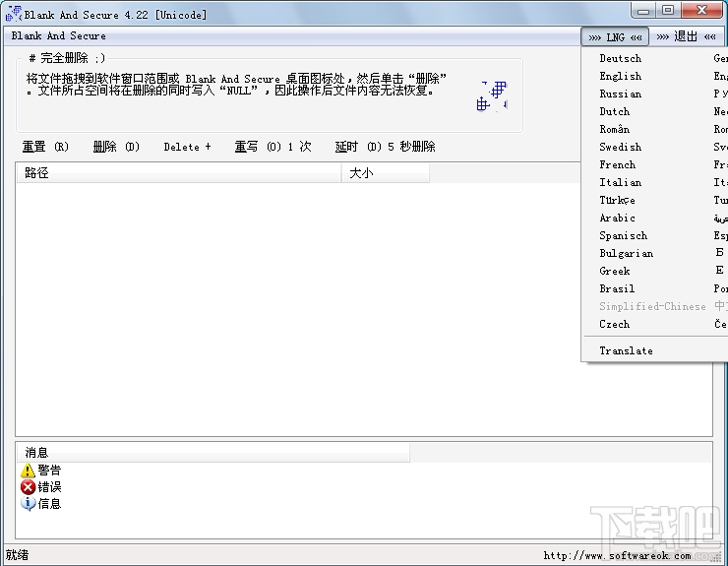Click the 消息 column header
Image resolution: width=728 pixels, height=566 pixels.
pos(213,453)
